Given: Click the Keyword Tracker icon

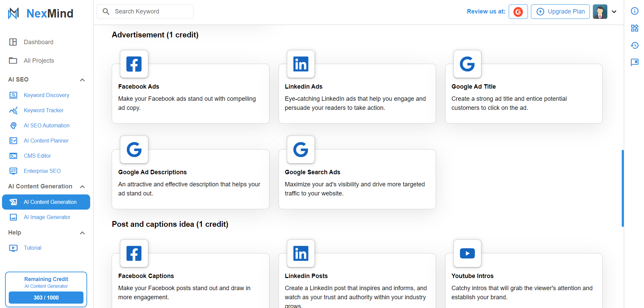Looking at the screenshot, I should [13, 110].
